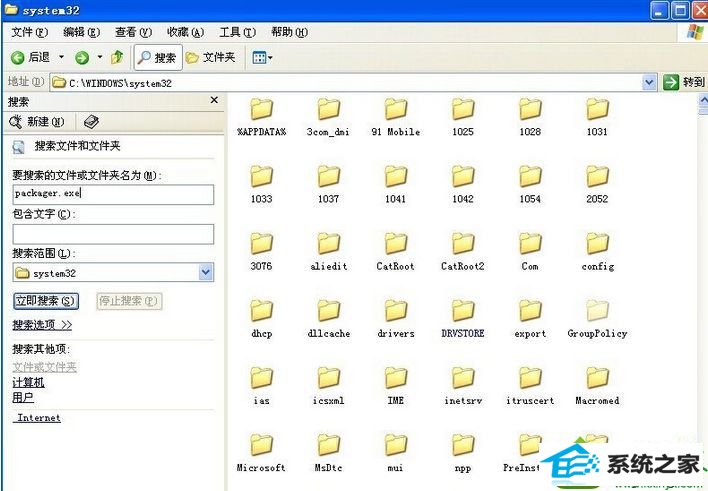
Task: Click the 计算机 link
Action: coord(28,383)
